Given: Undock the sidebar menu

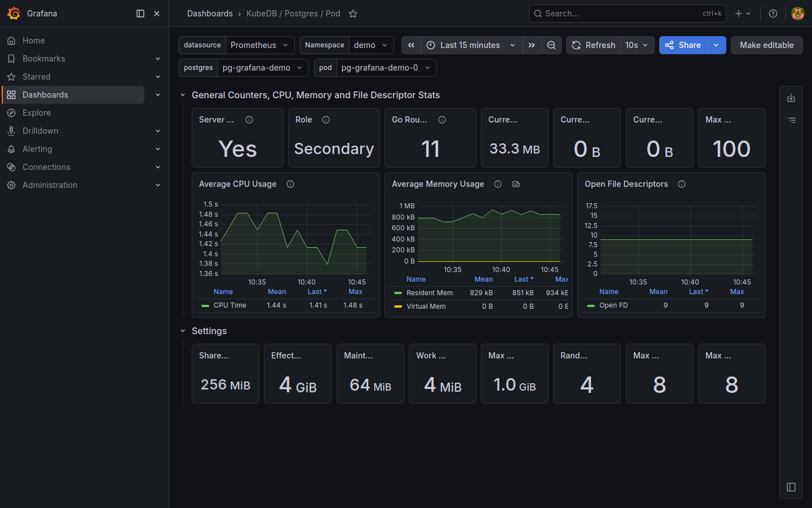Looking at the screenshot, I should click(140, 14).
